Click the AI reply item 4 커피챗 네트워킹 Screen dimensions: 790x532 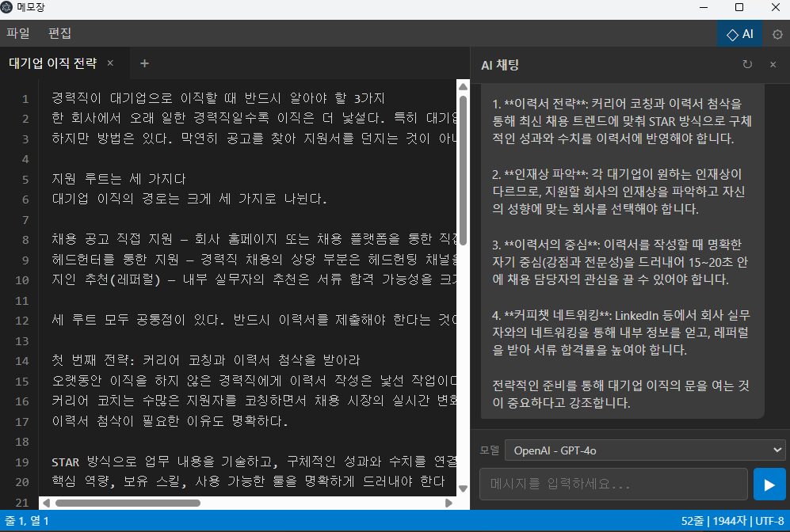[621, 332]
